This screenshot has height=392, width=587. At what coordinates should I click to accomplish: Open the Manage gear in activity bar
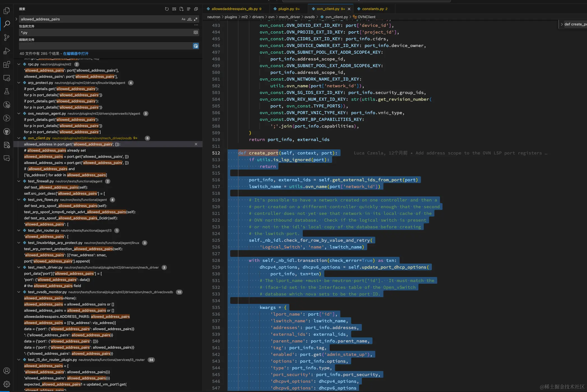click(x=7, y=384)
